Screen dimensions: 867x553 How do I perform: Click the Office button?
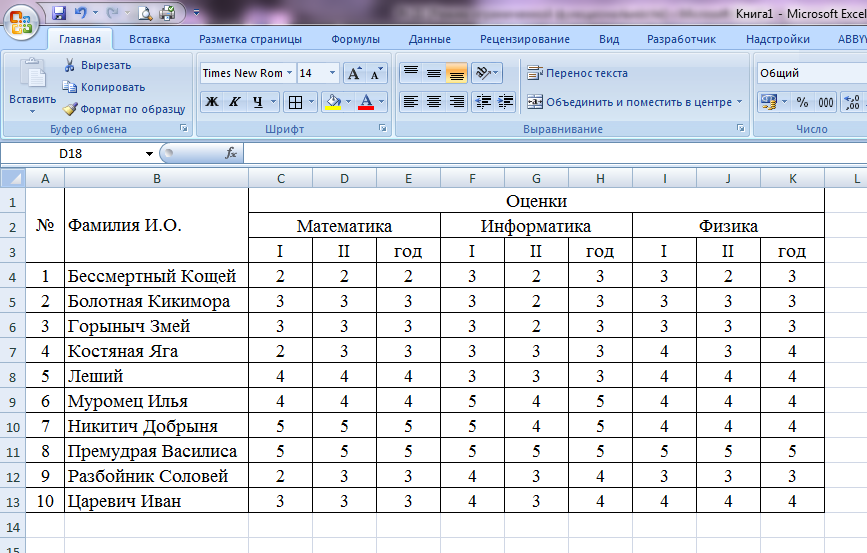[x=20, y=20]
